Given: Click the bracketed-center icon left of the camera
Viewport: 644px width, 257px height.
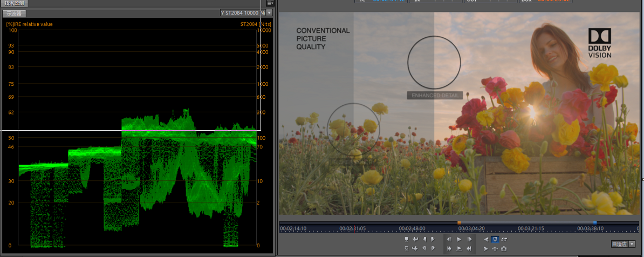Looking at the screenshot, I should coord(495,248).
